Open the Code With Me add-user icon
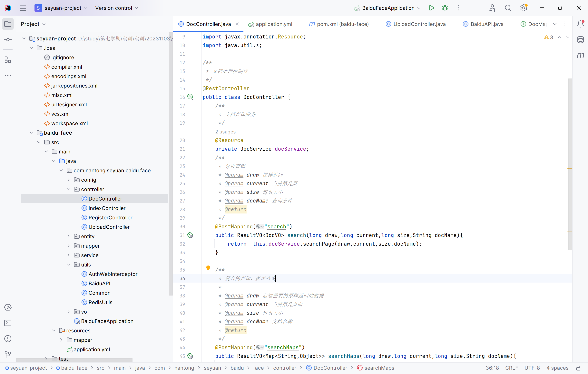The image size is (588, 374). (x=493, y=8)
